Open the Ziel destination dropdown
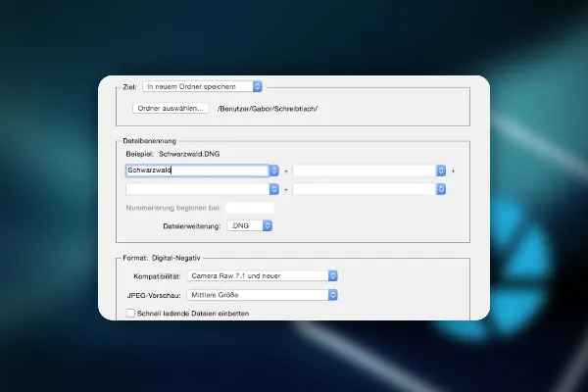 [x=202, y=86]
